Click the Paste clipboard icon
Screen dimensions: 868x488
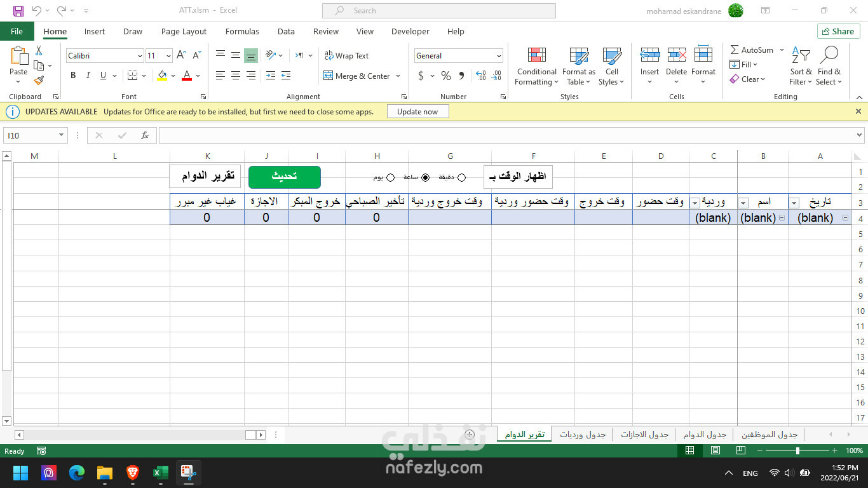pyautogui.click(x=19, y=56)
